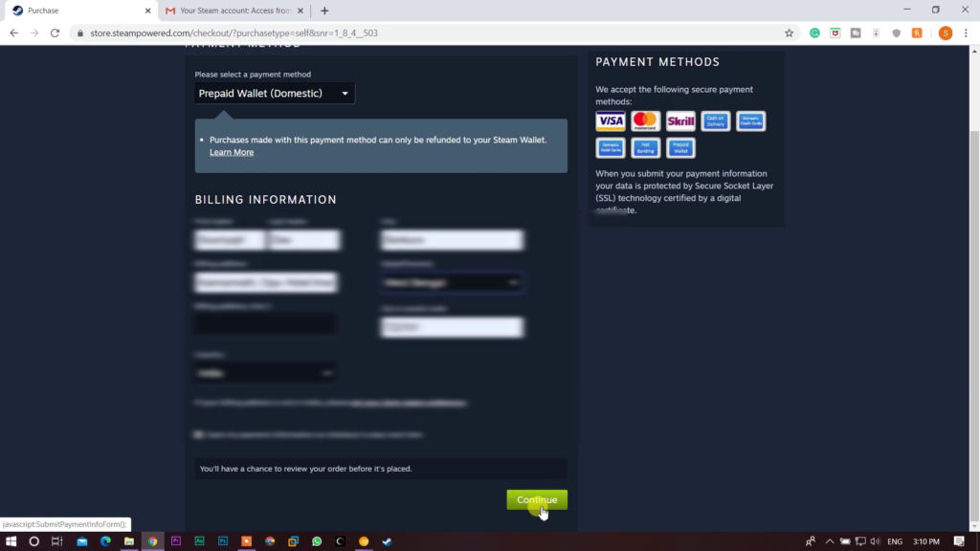Open the gray shield extension icon
This screenshot has height=551, width=980.
pyautogui.click(x=896, y=33)
